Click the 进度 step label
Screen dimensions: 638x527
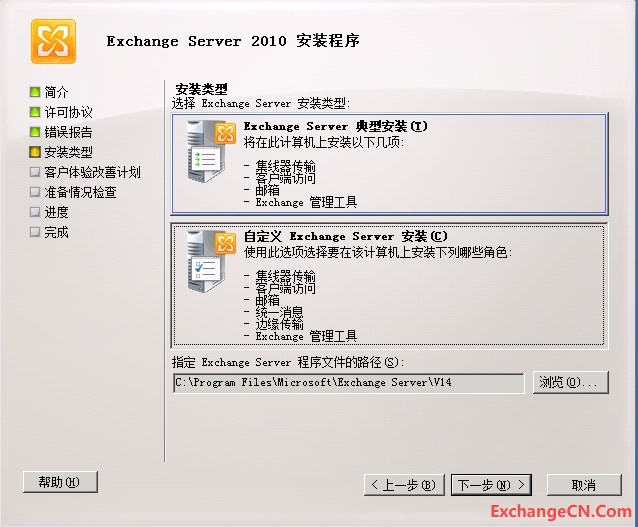pyautogui.click(x=56, y=212)
